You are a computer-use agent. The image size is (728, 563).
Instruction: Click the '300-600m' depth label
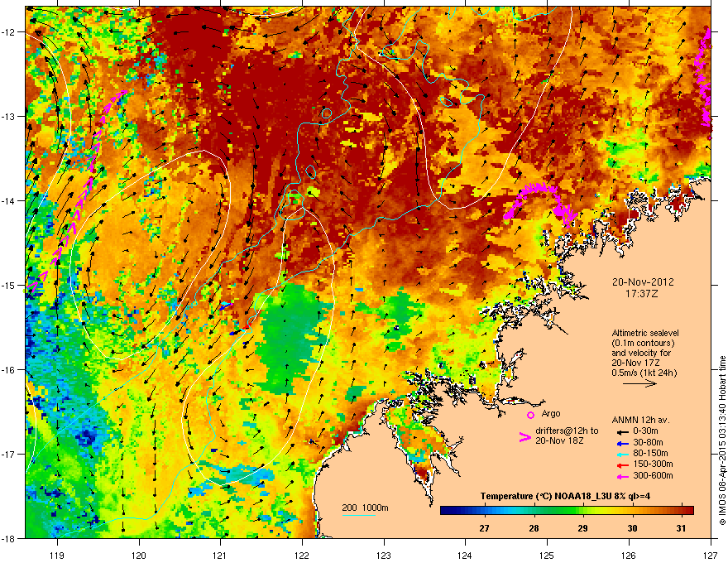coord(653,475)
